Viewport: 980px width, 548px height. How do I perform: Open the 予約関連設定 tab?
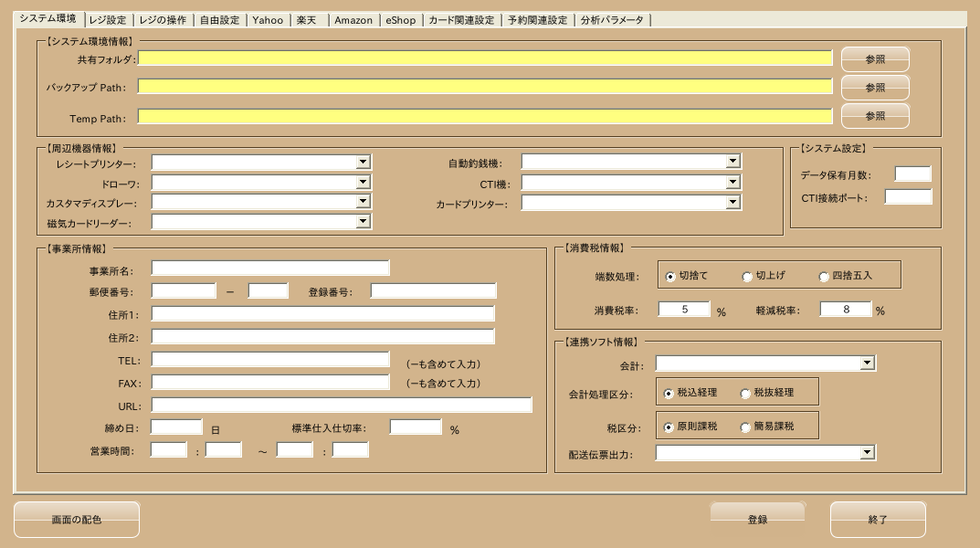click(x=538, y=20)
